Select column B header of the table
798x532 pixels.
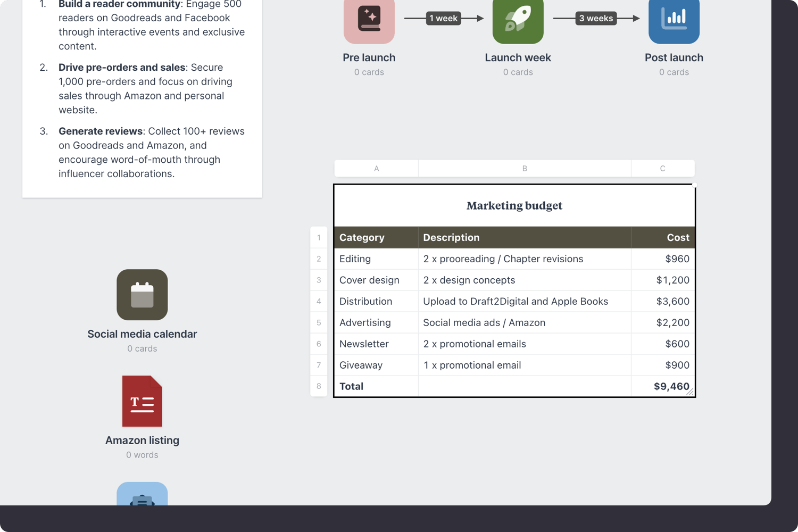point(525,168)
